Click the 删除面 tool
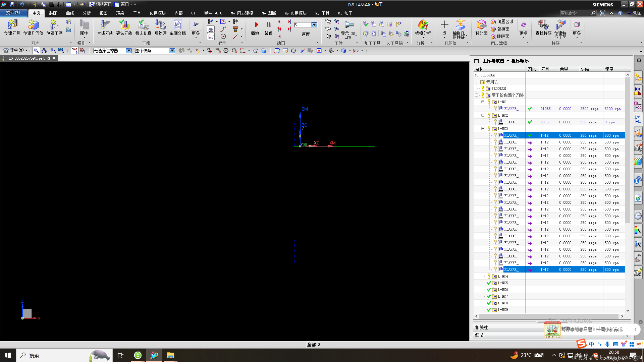644x362 pixels. click(500, 36)
